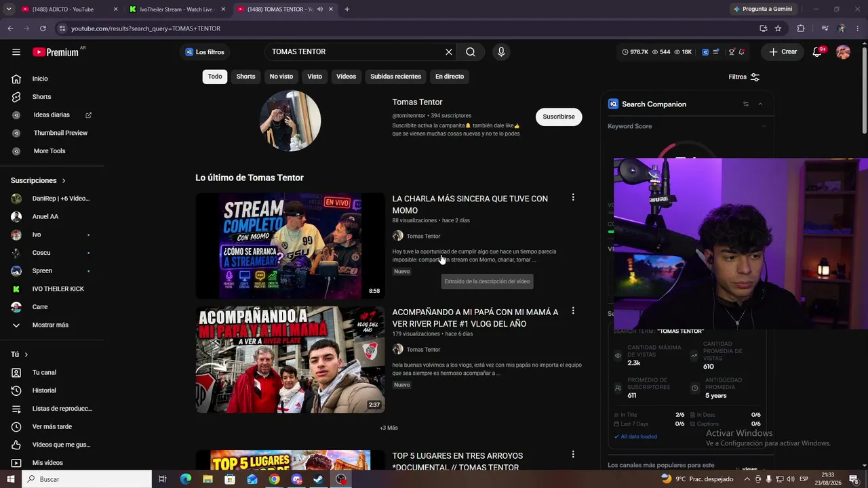This screenshot has height=488, width=868.
Task: Open Search Companion settings sliders icon
Action: coord(746,104)
